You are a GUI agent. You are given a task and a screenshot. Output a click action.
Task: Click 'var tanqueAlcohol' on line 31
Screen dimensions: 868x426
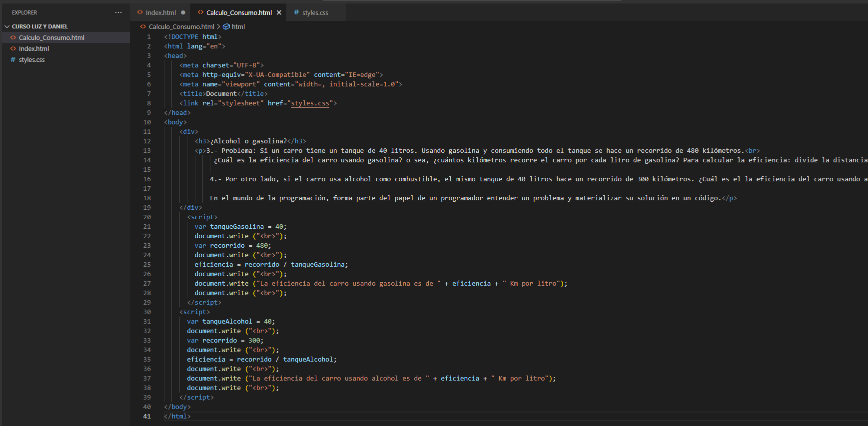(x=219, y=322)
